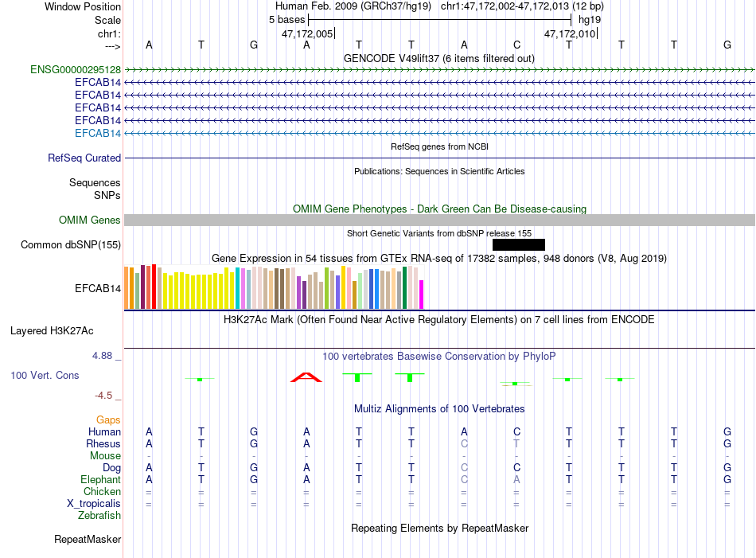Viewport: 756px width, 558px height.
Task: Click the faded C in Rhesus alignment row
Action: tap(464, 443)
